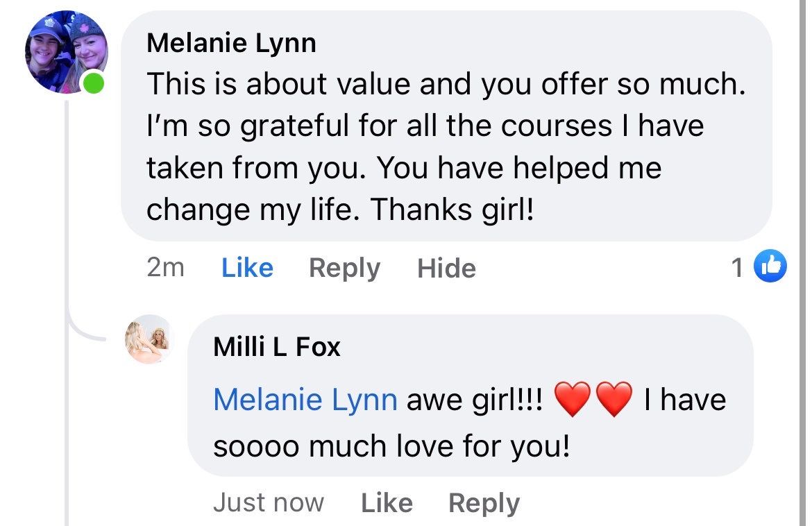Show the reaction count of 1
The width and height of the screenshot is (812, 526).
[x=738, y=267]
